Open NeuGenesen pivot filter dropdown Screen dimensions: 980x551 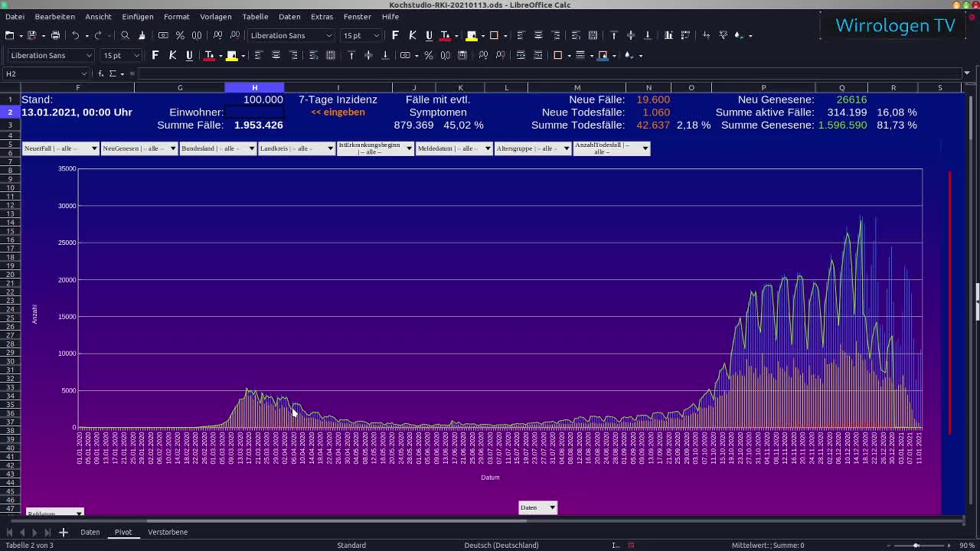coord(172,148)
